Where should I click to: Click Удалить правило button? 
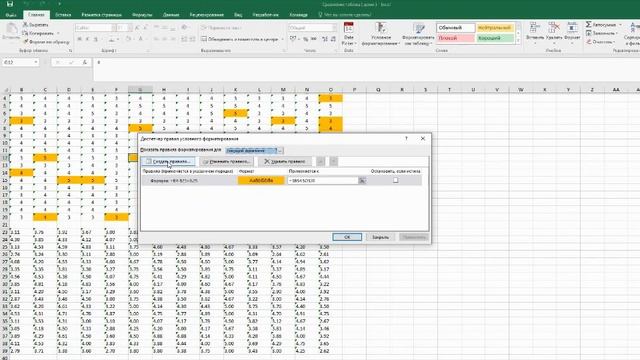point(285,162)
